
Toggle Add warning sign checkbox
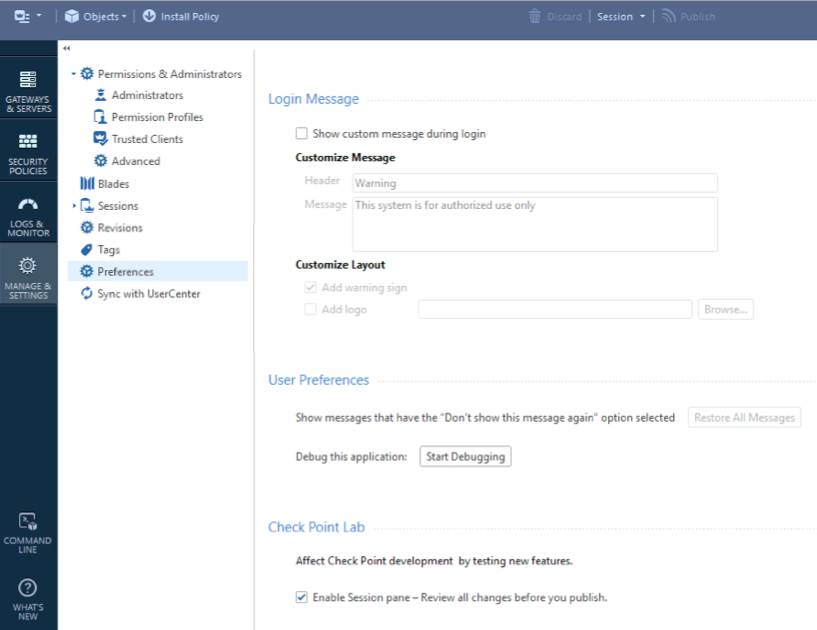click(311, 287)
